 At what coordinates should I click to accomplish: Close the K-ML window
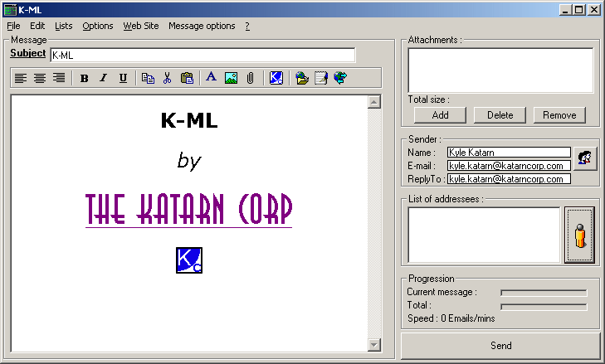(x=594, y=10)
